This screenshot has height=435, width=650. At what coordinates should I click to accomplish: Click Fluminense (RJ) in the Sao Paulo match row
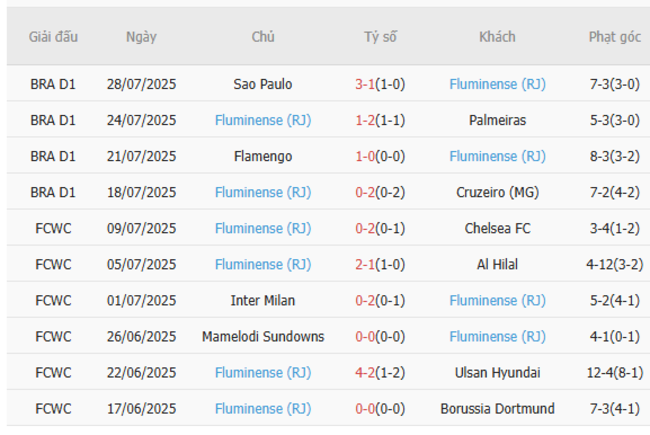pos(497,84)
